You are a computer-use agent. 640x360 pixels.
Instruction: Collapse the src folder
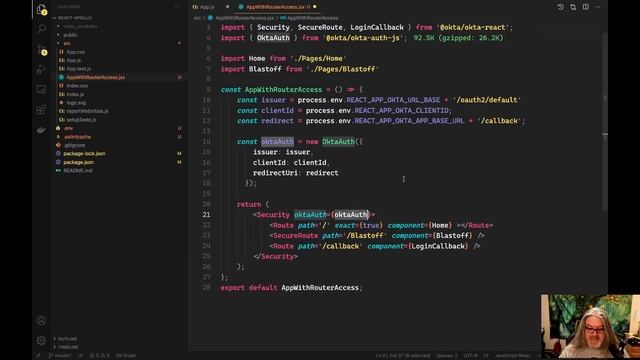coord(67,43)
